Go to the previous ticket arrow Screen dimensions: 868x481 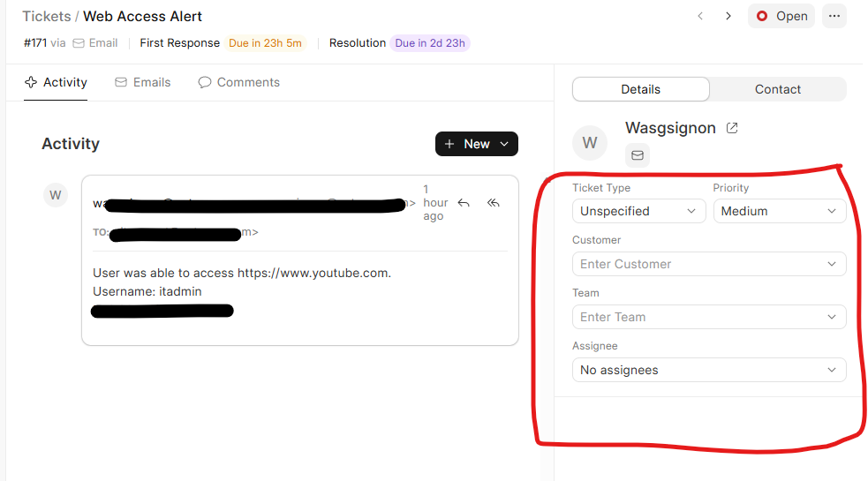click(x=700, y=16)
